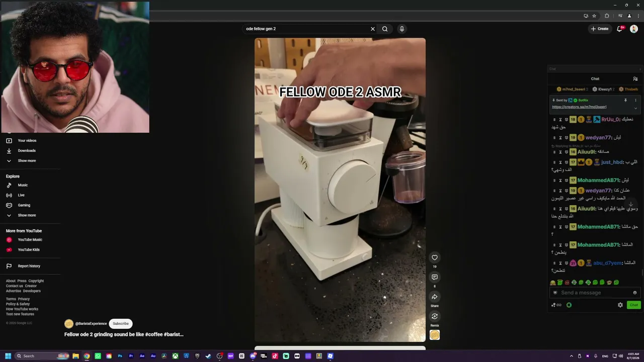Open How YouTube works footer link
Screen dimensions: 644x362
point(22,309)
